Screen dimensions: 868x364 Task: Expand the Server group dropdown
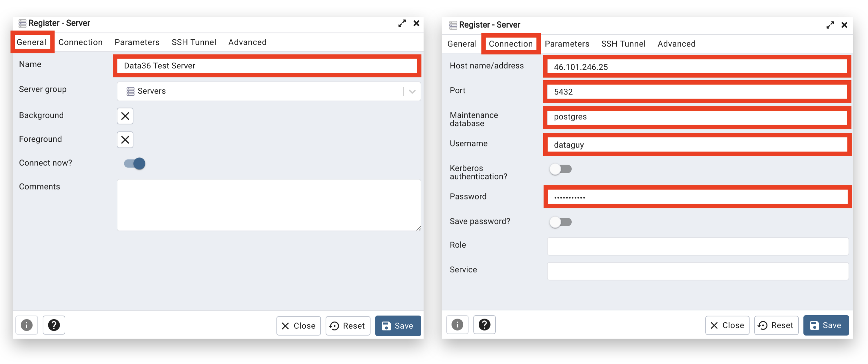[412, 91]
